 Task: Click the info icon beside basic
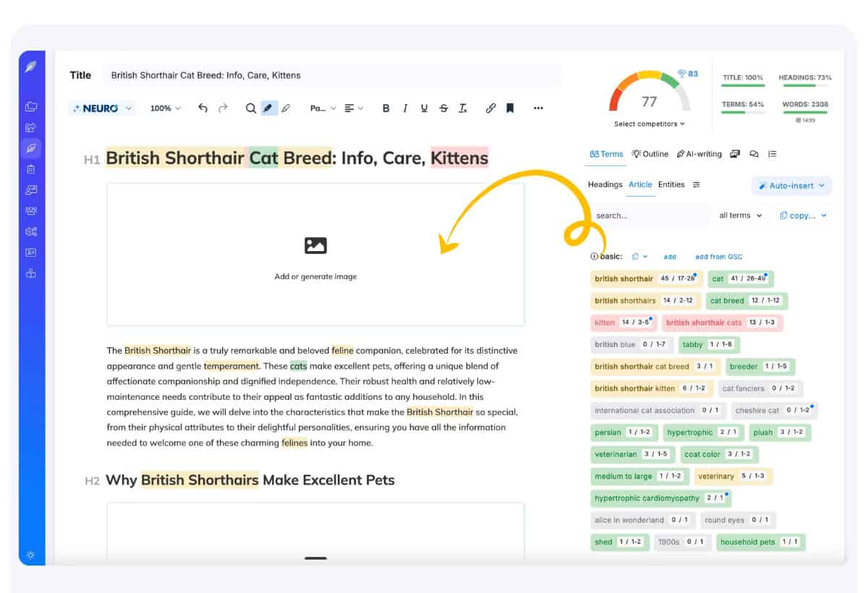pos(595,256)
